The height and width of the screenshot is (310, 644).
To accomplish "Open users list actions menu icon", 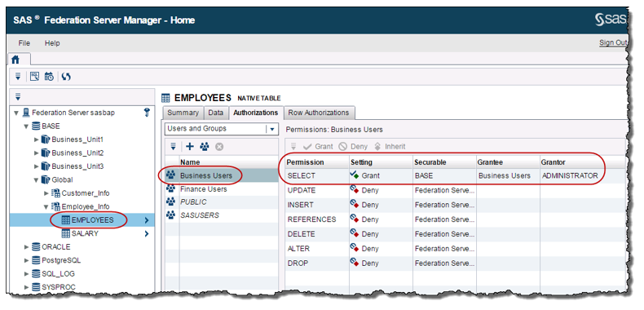I will tap(173, 146).
